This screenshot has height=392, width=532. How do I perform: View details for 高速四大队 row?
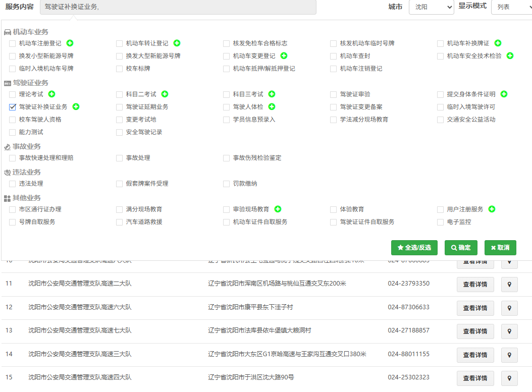tap(475, 378)
